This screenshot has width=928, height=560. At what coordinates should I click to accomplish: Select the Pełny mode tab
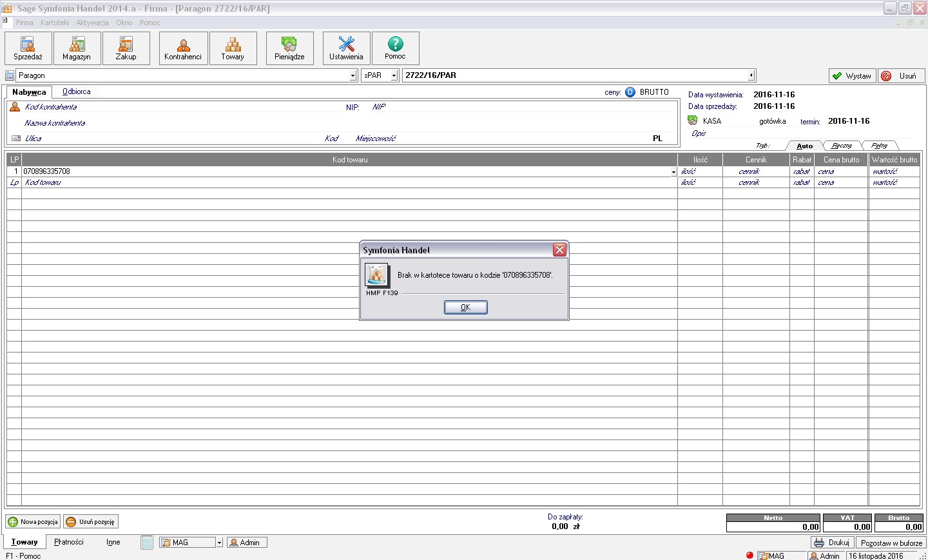click(879, 146)
